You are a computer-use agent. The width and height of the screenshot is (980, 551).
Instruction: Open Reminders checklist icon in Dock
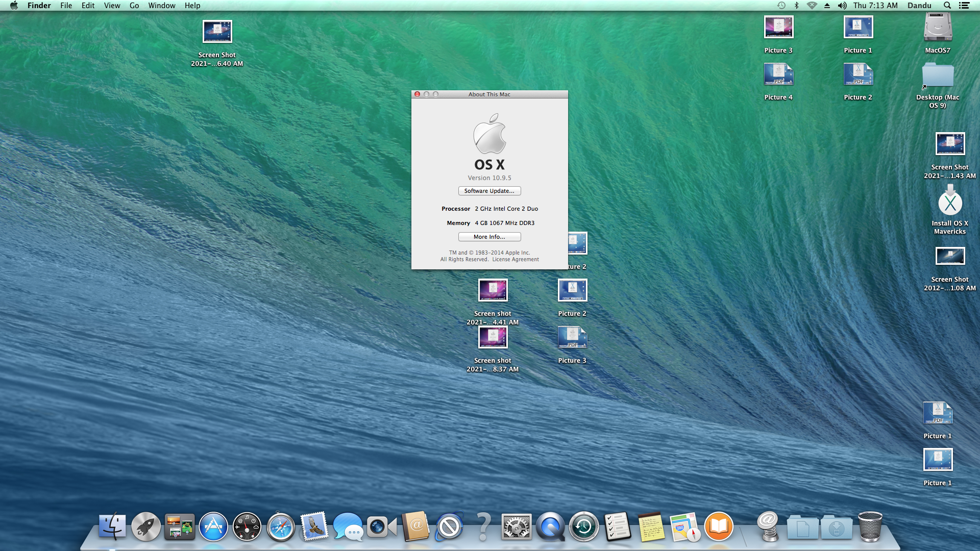[618, 527]
